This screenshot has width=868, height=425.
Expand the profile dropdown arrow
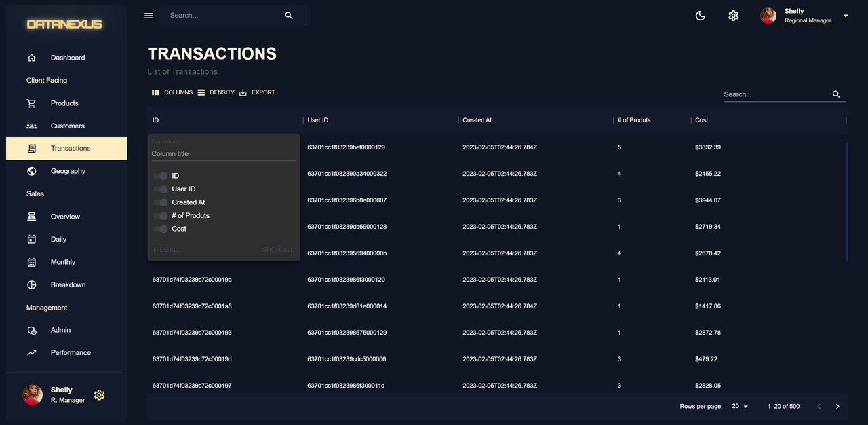click(x=846, y=16)
